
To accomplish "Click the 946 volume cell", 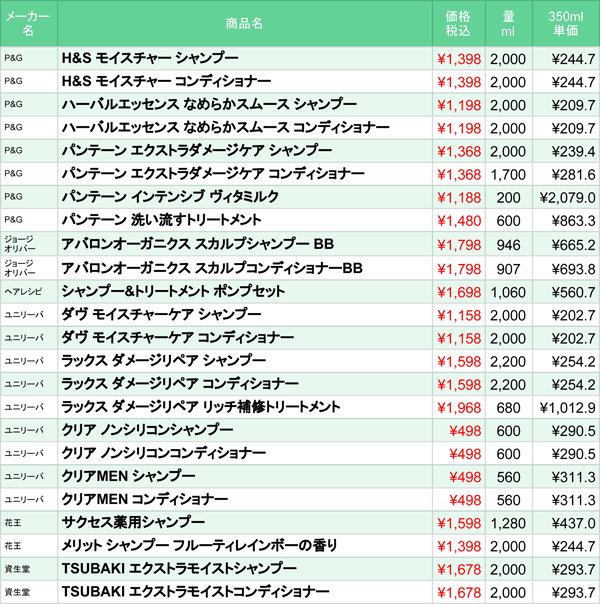I will pos(508,245).
